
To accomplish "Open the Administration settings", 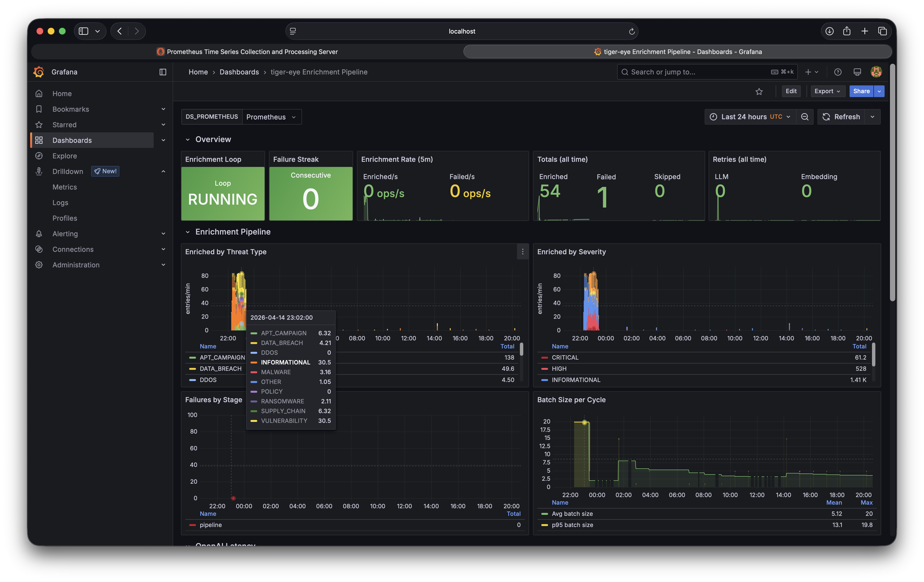I will (76, 264).
